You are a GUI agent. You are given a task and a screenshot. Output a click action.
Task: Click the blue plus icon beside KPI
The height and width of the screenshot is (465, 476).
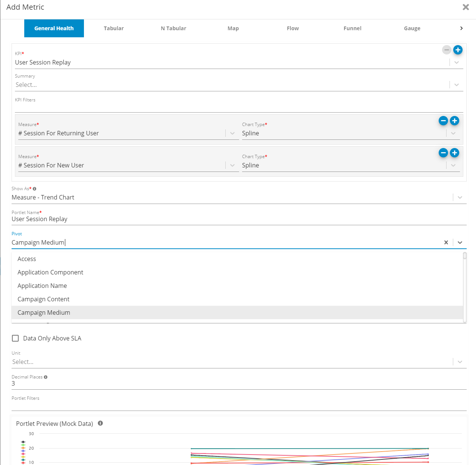458,50
